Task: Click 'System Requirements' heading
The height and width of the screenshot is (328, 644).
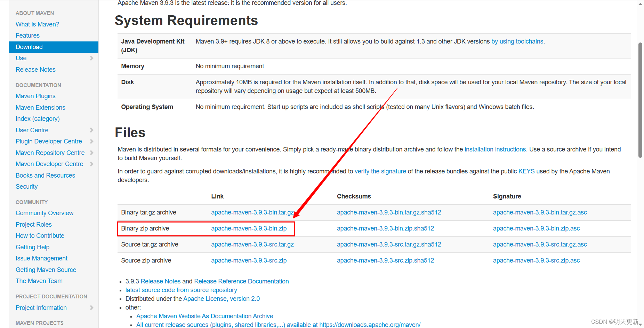Action: (186, 21)
